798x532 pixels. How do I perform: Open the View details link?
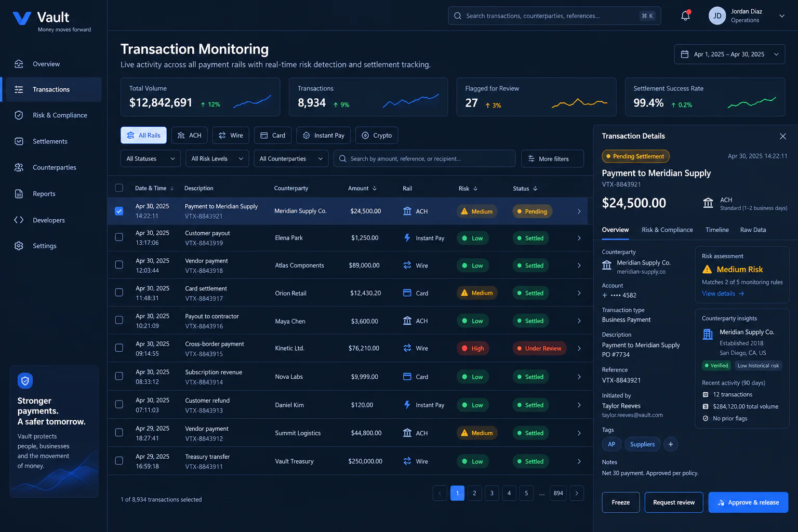pos(723,294)
